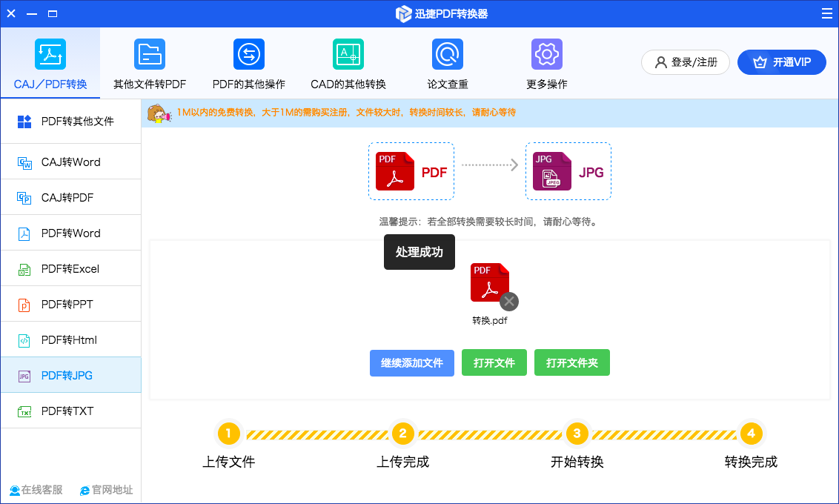839x504 pixels.
Task: Click step 3 开始转换 progress marker
Action: [577, 434]
